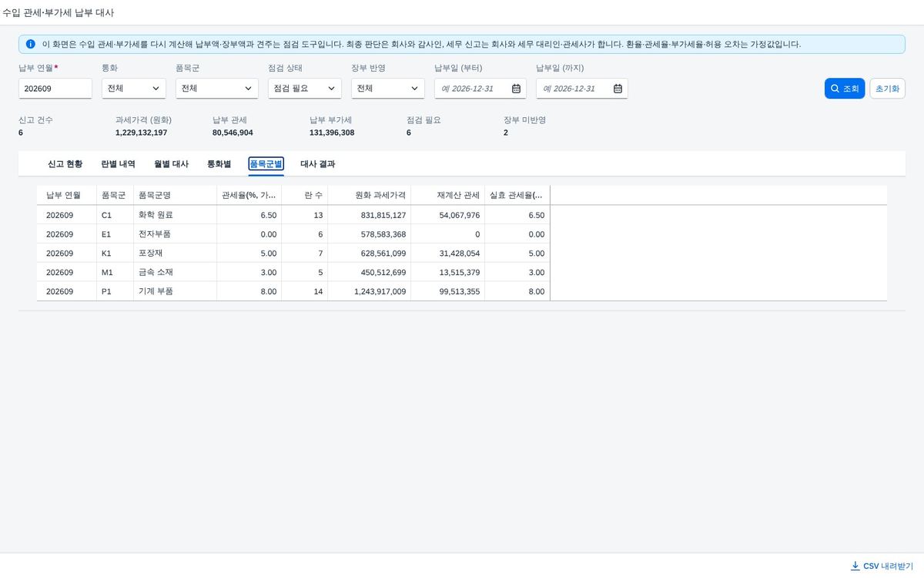Click the info icon in the notice banner
924x578 pixels.
[31, 44]
